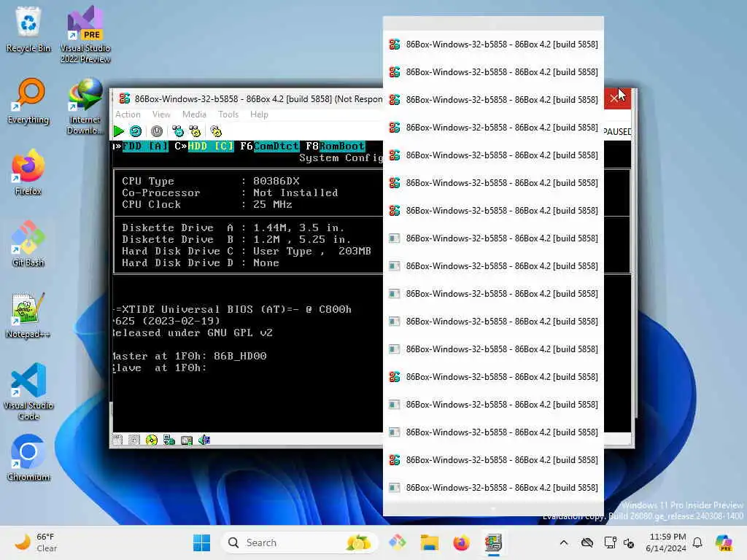Click the '86B_HD00' master drive text

click(240, 356)
